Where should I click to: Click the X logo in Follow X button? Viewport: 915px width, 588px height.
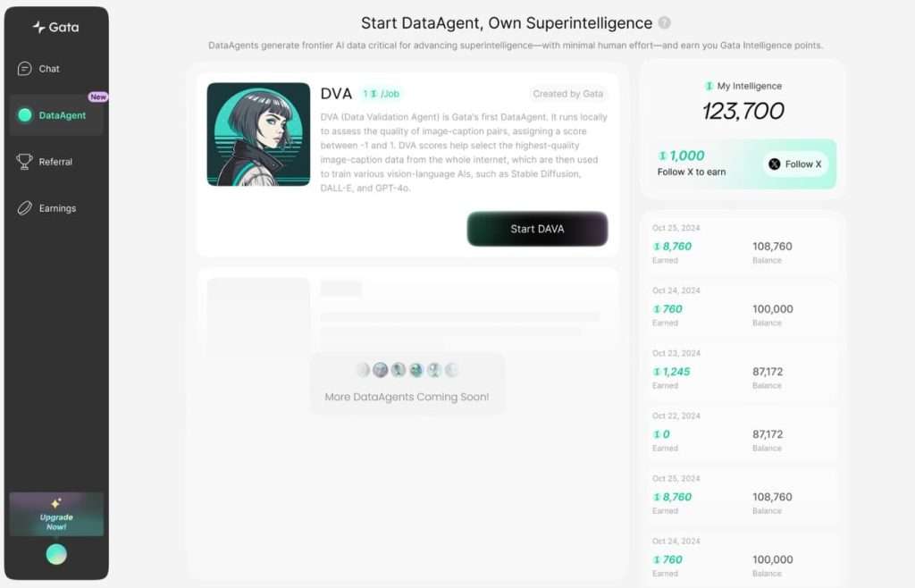tap(775, 164)
